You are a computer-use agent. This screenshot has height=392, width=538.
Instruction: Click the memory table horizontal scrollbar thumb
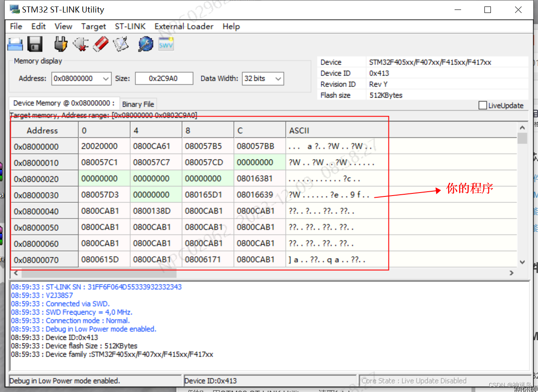99,273
